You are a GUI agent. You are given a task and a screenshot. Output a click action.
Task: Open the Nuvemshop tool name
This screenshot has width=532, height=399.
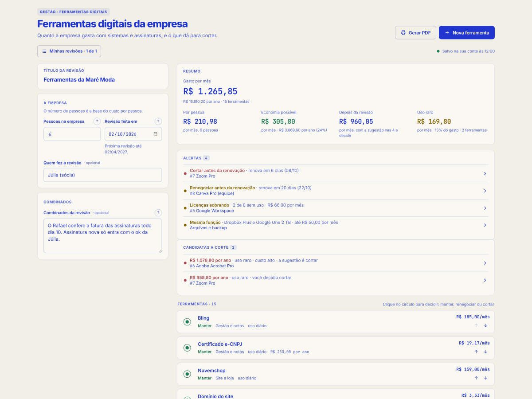[211, 370]
